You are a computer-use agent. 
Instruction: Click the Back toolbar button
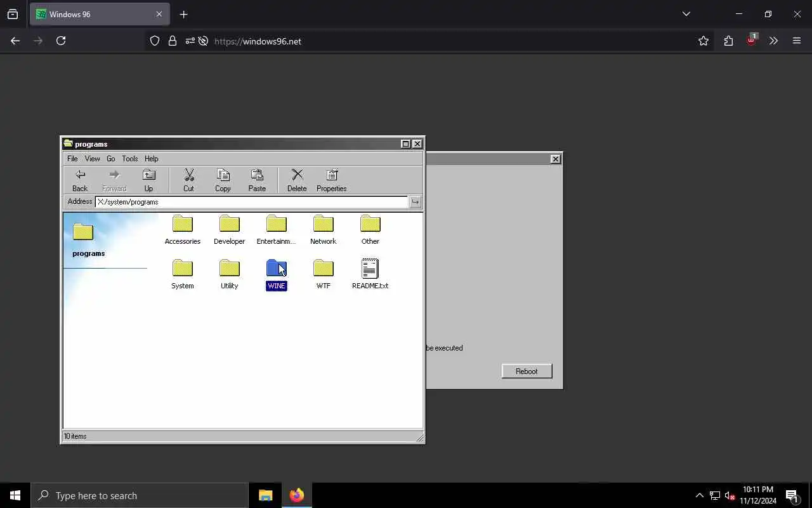click(80, 180)
